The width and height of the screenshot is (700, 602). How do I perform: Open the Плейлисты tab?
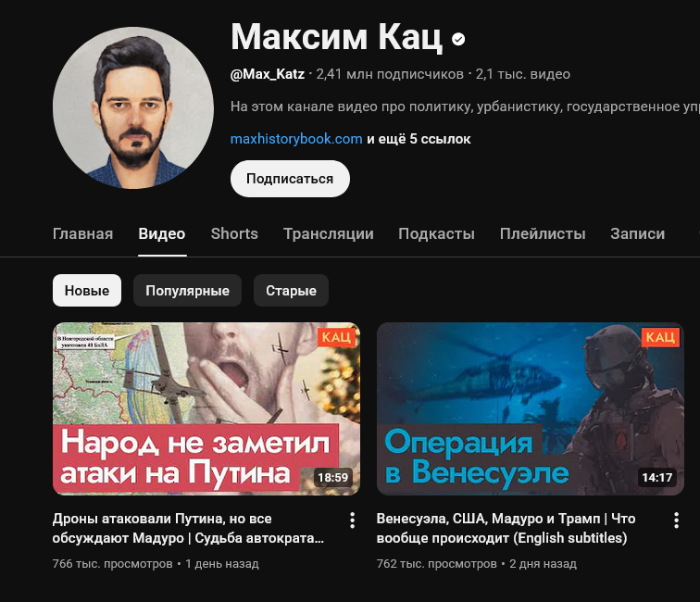pyautogui.click(x=543, y=233)
